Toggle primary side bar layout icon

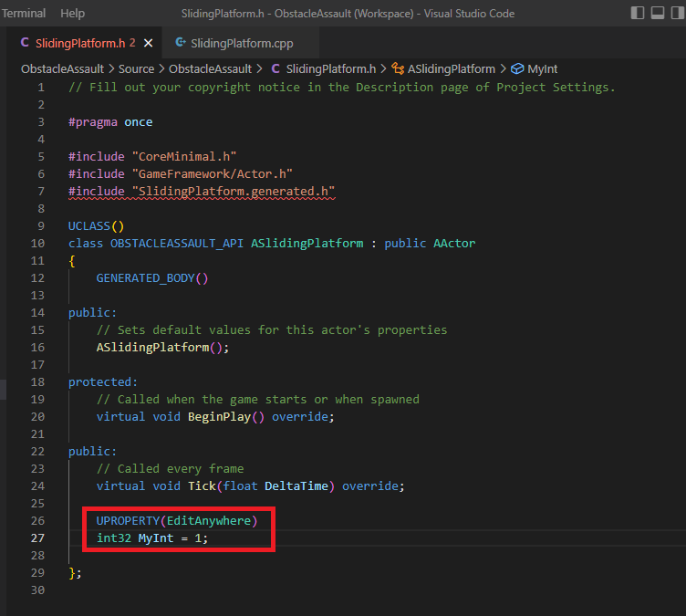[637, 13]
